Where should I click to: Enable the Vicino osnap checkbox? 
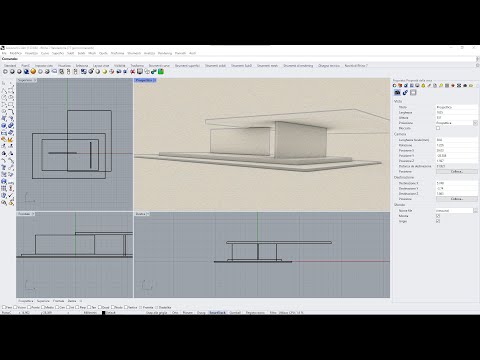point(15,307)
